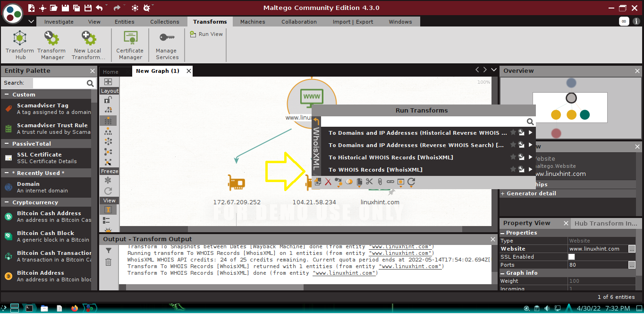This screenshot has width=644, height=314.
Task: Open the Certificate Manager
Action: (x=130, y=45)
